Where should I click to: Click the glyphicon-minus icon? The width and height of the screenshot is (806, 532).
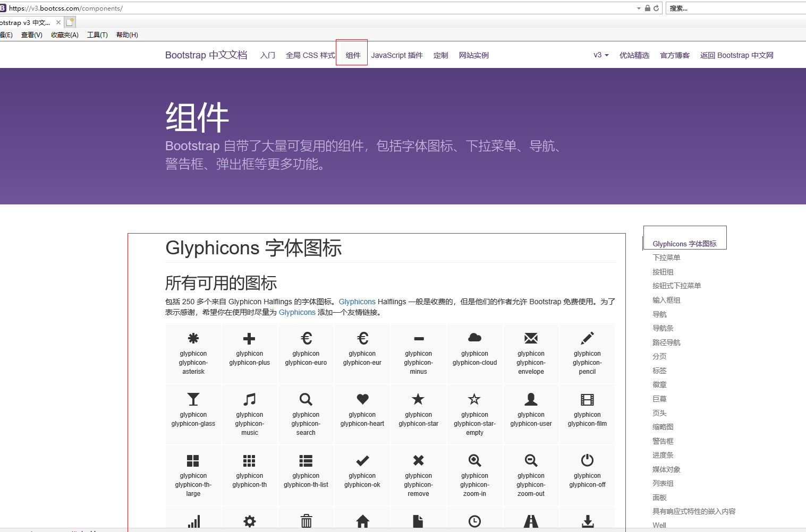(x=419, y=339)
